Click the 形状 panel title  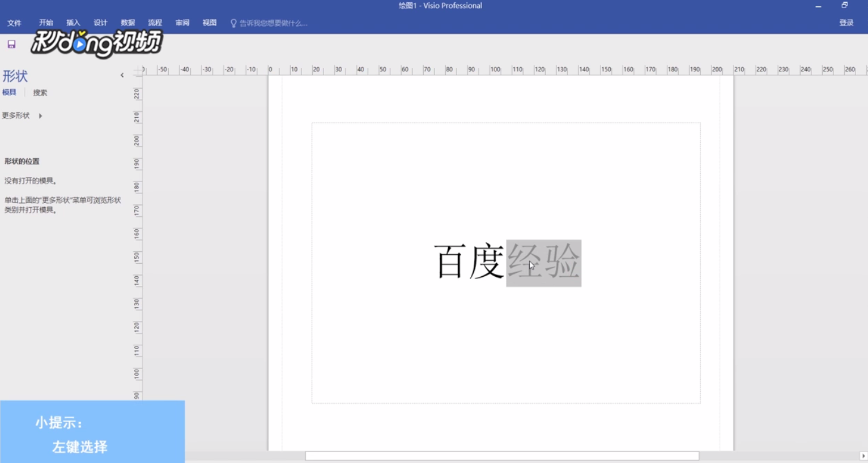tap(15, 76)
